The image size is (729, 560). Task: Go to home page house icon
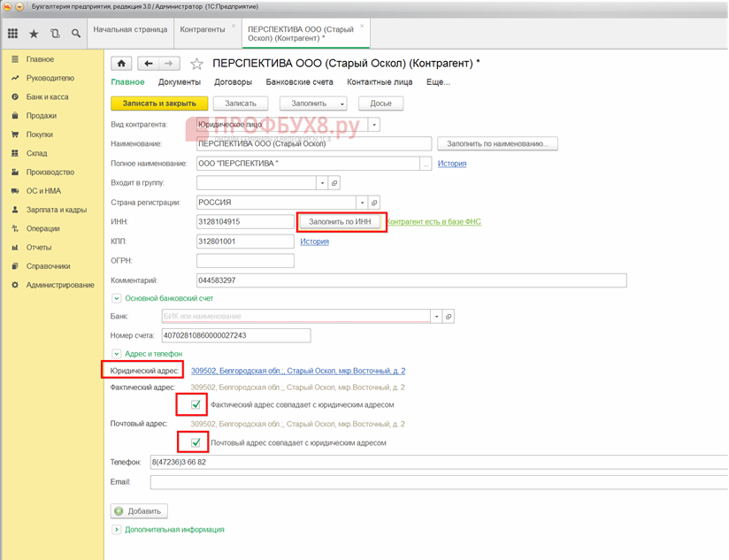click(121, 64)
